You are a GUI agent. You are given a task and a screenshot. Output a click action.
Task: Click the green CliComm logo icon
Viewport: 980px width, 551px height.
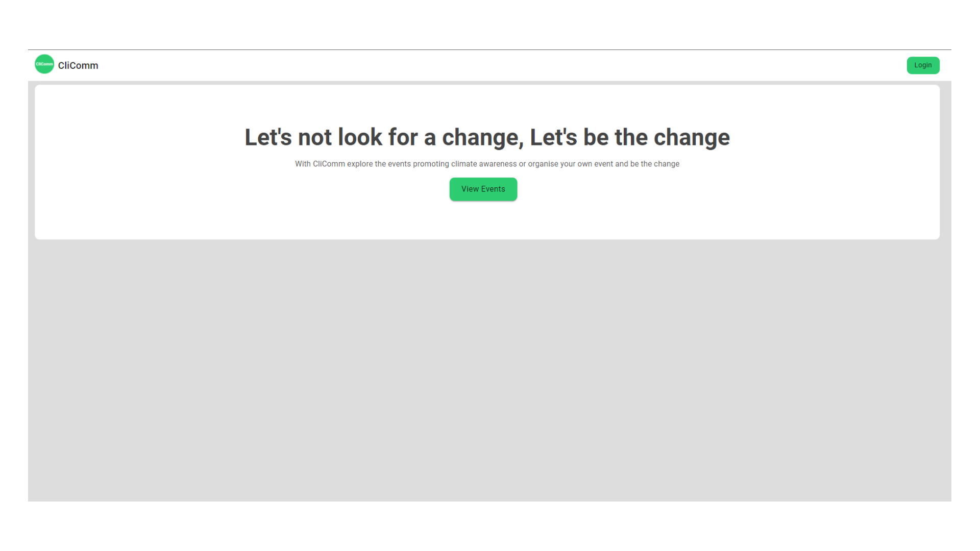(44, 64)
